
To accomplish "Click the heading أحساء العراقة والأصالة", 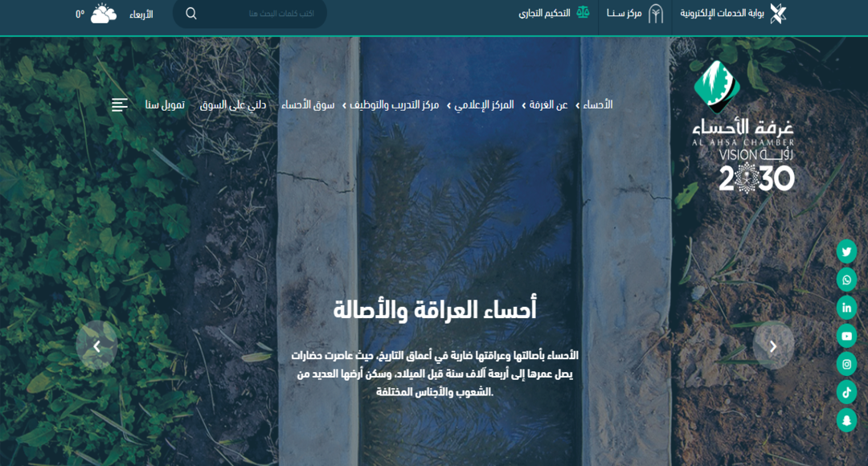I will pos(435,309).
